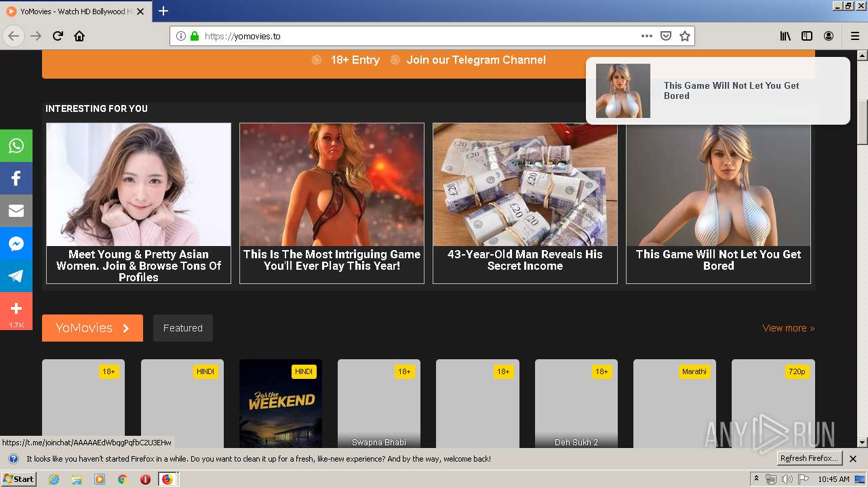The height and width of the screenshot is (488, 868).
Task: Open Join our Telegram Channel link
Action: [476, 60]
